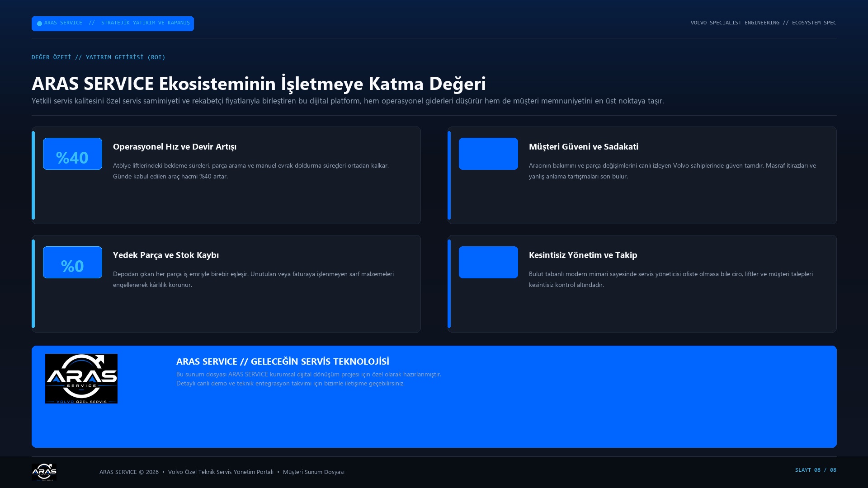
Task: Click the subtitle paragraph starting 'Yetkili servis kalitesini'
Action: pyautogui.click(x=348, y=101)
